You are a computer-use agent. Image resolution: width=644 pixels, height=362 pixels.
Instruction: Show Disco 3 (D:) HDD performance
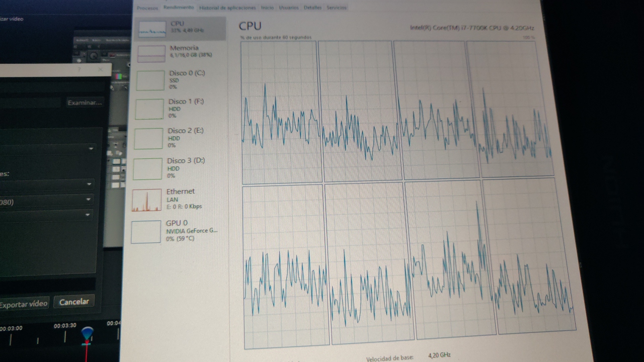179,168
